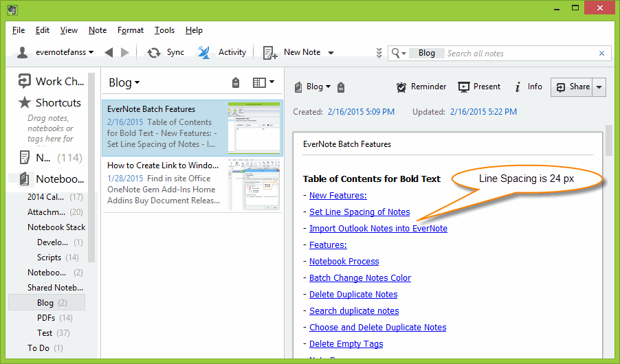Image resolution: width=620 pixels, height=364 pixels.
Task: Open Import Outlook Notes into EverNote link
Action: tap(378, 229)
